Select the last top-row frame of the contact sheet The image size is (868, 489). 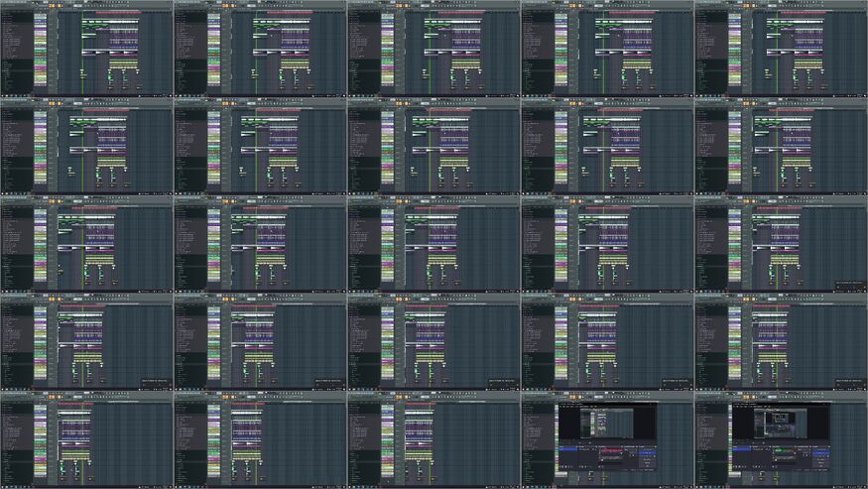(x=781, y=49)
